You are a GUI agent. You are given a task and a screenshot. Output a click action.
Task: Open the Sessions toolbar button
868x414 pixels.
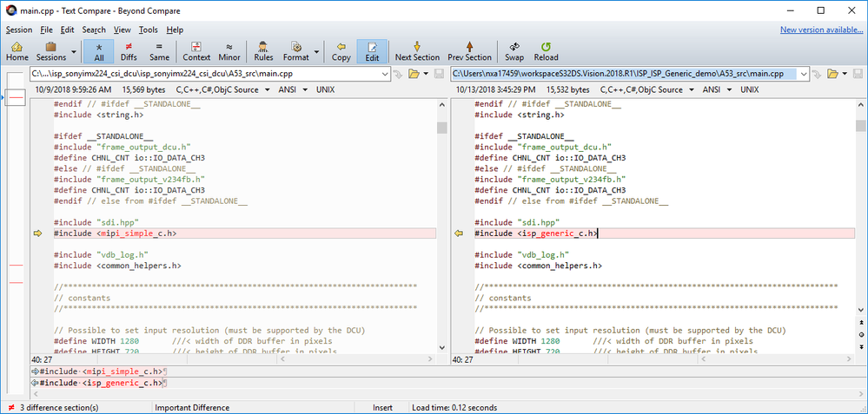(x=50, y=51)
